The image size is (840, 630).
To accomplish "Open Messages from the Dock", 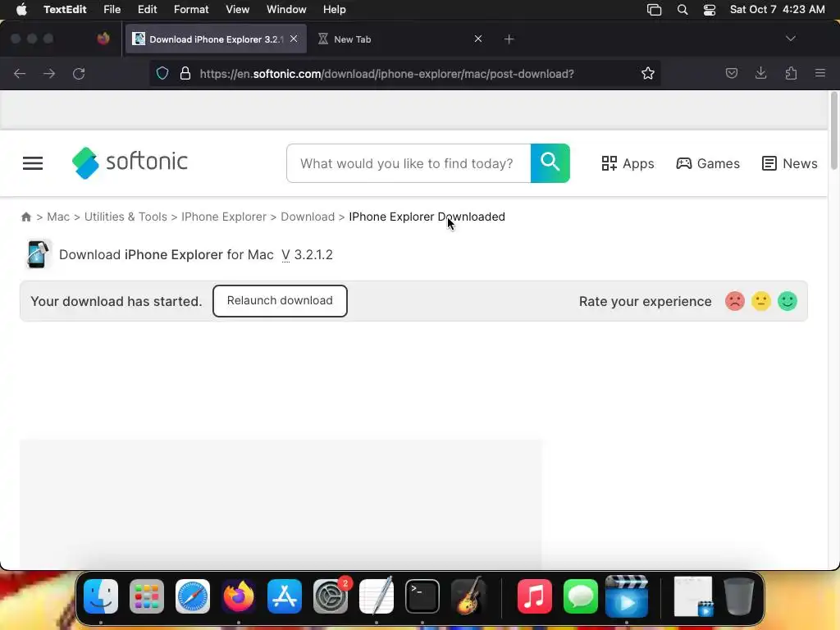I will tap(581, 596).
